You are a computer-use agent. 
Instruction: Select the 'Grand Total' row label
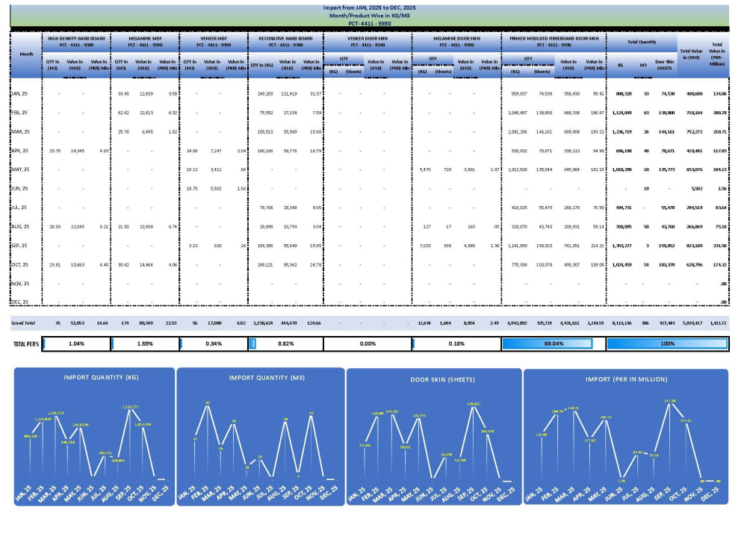click(23, 323)
